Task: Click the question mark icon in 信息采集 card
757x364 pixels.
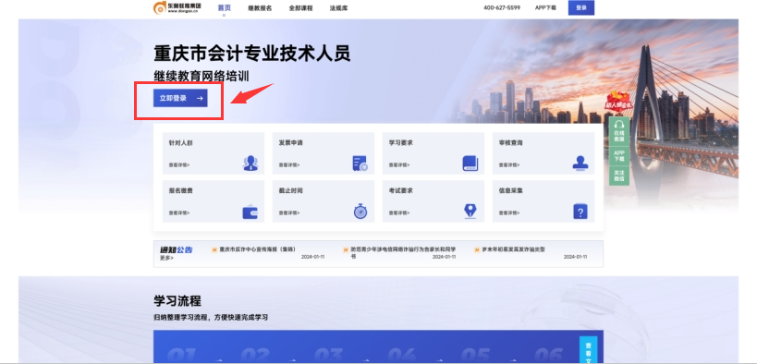Action: pos(580,211)
